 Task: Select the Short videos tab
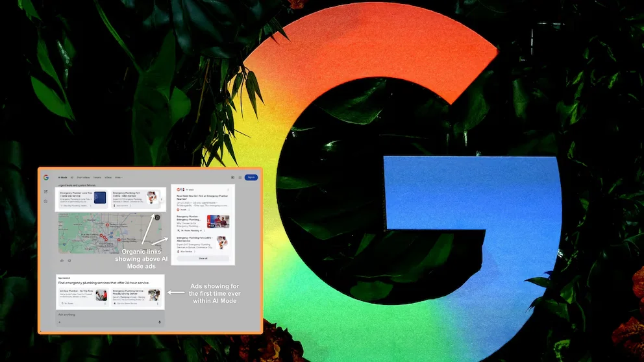tap(83, 178)
